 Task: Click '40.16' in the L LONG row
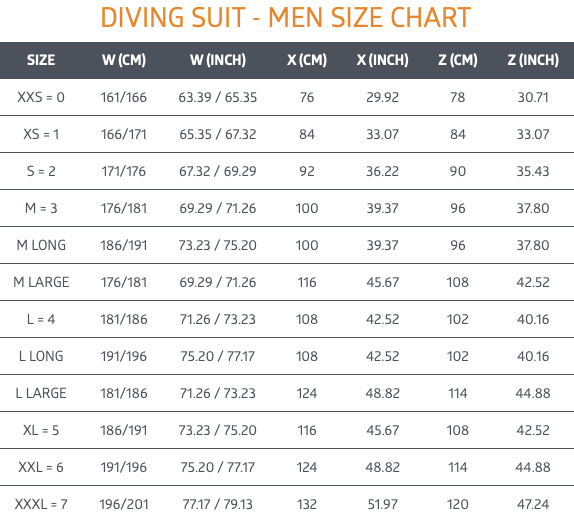click(533, 356)
